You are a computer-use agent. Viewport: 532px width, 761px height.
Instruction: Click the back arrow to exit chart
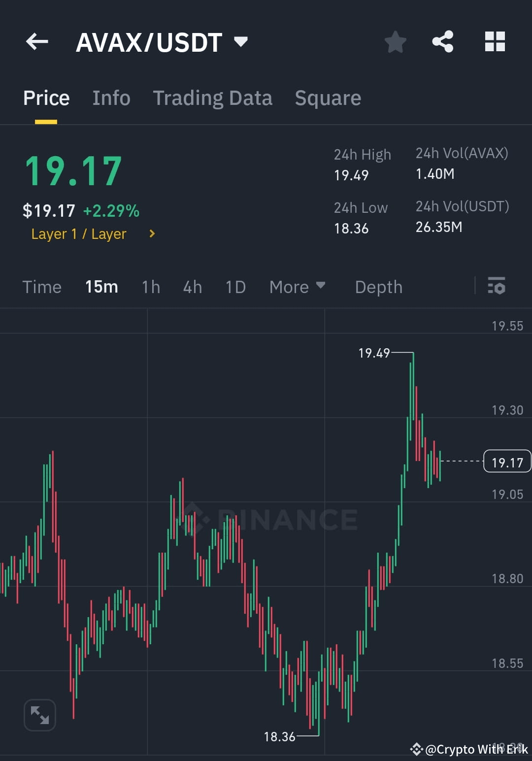(x=37, y=42)
